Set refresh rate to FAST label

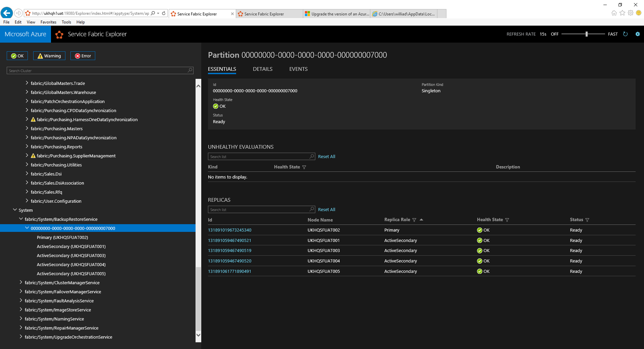tap(613, 34)
